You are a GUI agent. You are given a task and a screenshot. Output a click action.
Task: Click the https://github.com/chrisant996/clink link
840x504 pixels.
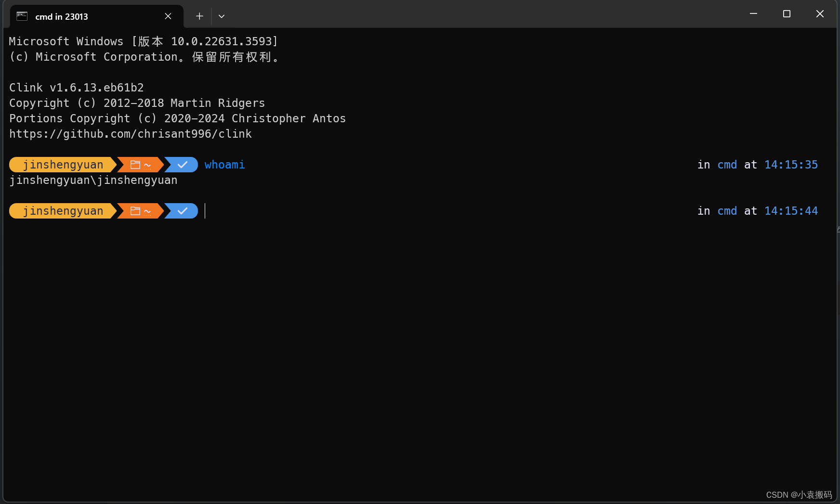point(131,134)
